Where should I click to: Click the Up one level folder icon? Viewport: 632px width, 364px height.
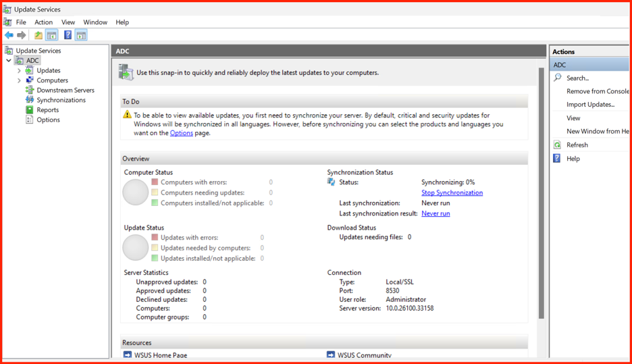(x=38, y=36)
